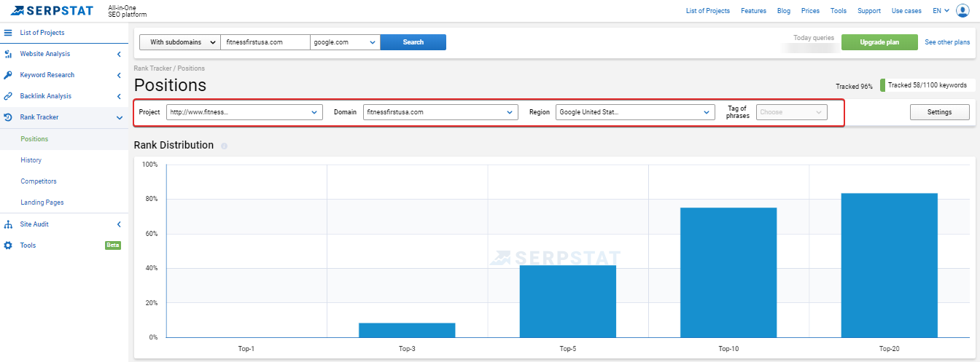
Task: Click the Today queries label
Action: (814, 37)
